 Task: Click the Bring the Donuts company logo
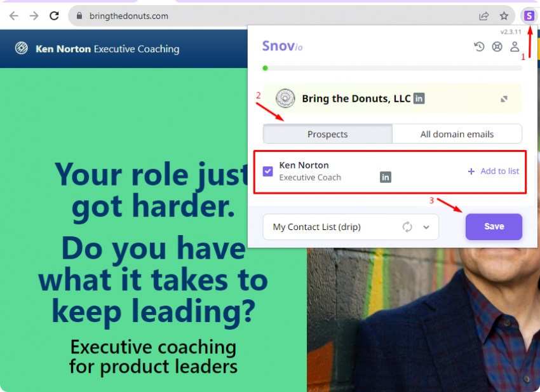[x=285, y=98]
